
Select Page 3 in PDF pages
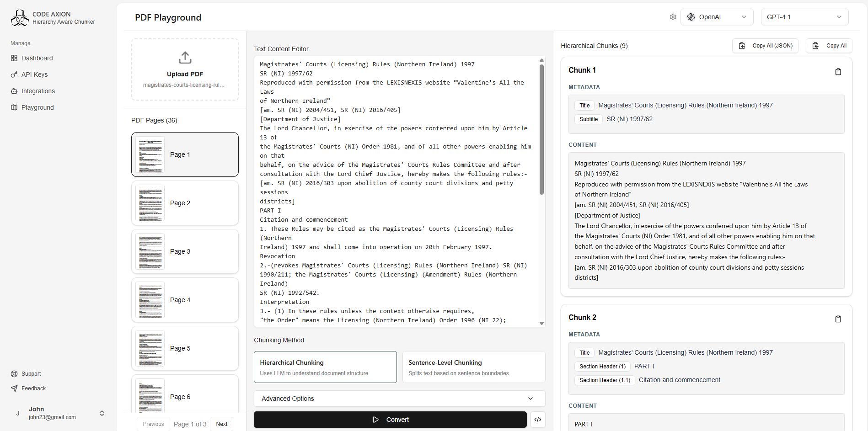tap(185, 251)
